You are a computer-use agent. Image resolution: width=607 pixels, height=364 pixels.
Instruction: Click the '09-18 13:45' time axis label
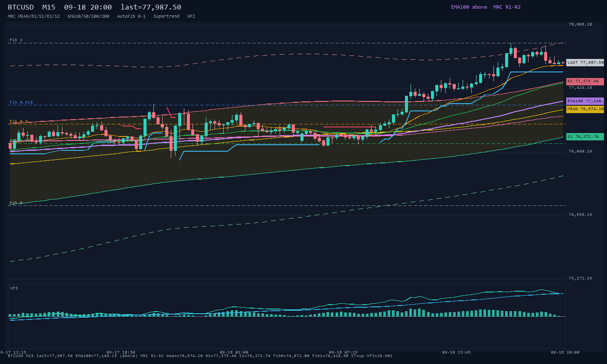pos(457,352)
